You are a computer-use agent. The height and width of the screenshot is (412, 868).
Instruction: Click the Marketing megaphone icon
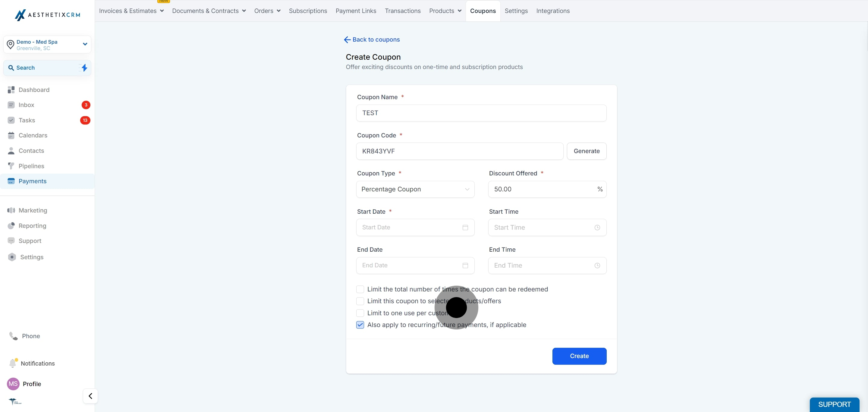[11, 210]
